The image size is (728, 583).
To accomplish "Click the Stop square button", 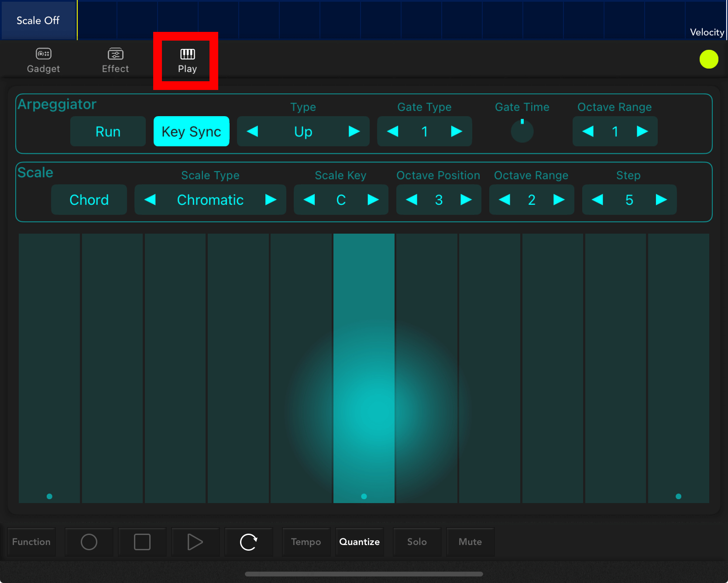I will [142, 542].
